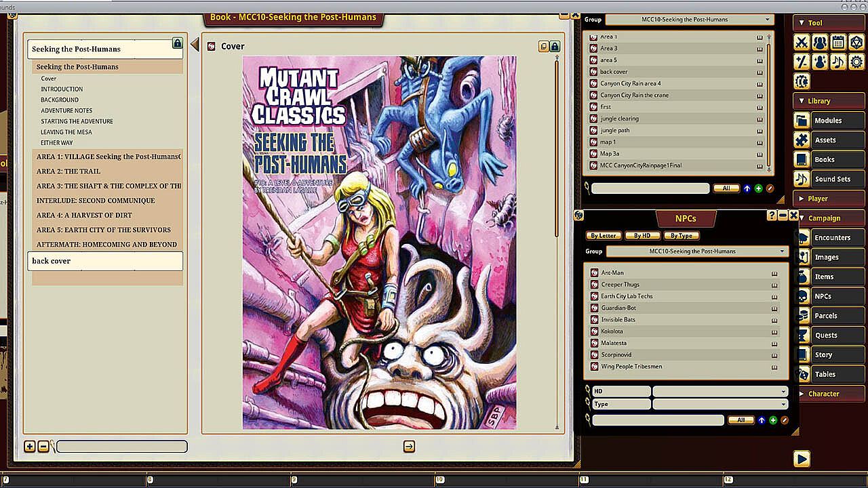Open the Story campaign button
The height and width of the screenshot is (488, 868).
click(x=823, y=354)
